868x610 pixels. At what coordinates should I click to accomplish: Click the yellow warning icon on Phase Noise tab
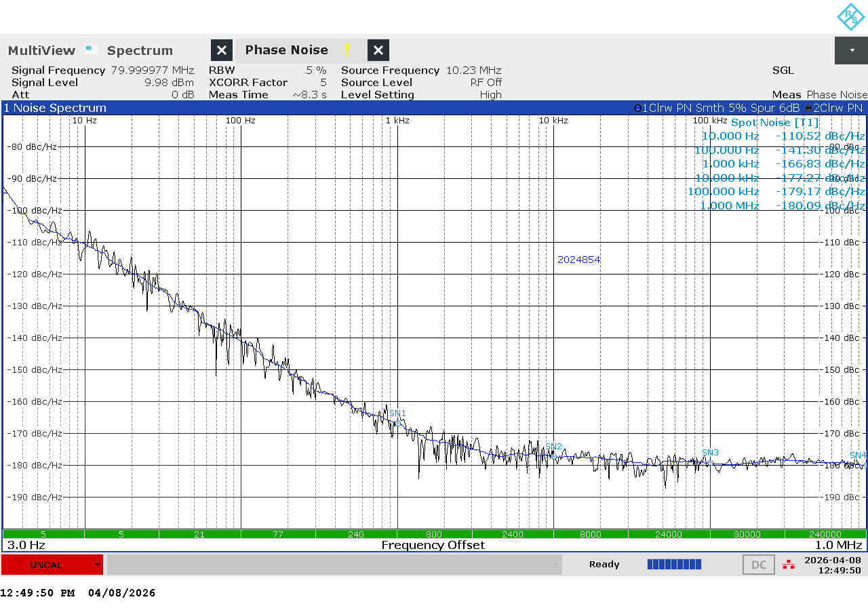347,49
